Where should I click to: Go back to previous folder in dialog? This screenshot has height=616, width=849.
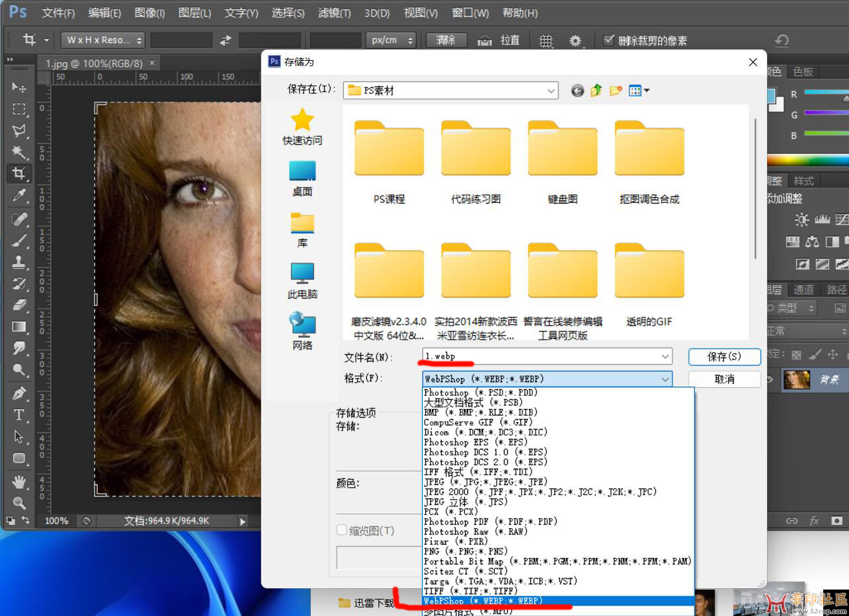pyautogui.click(x=578, y=91)
